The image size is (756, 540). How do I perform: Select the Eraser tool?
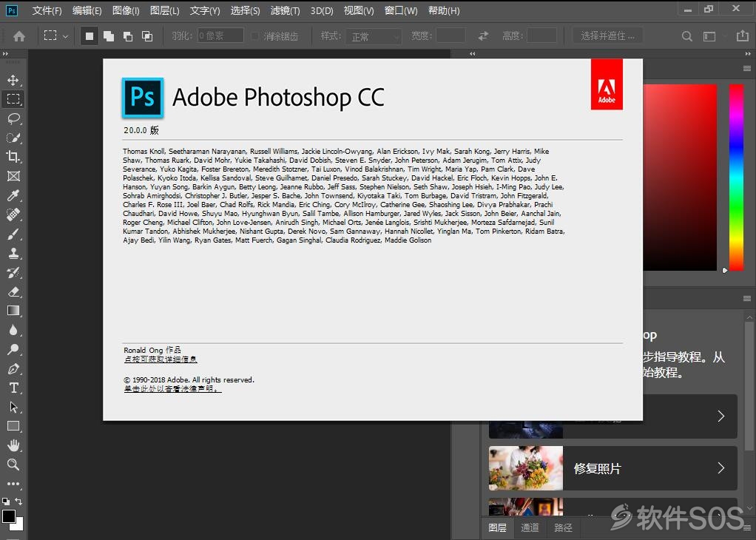pyautogui.click(x=13, y=291)
